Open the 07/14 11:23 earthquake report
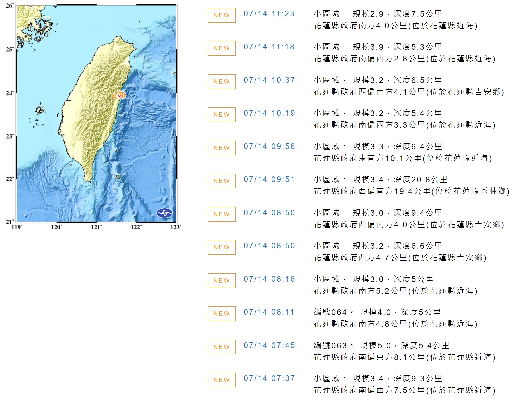Image resolution: width=532 pixels, height=400 pixels. 269,14
